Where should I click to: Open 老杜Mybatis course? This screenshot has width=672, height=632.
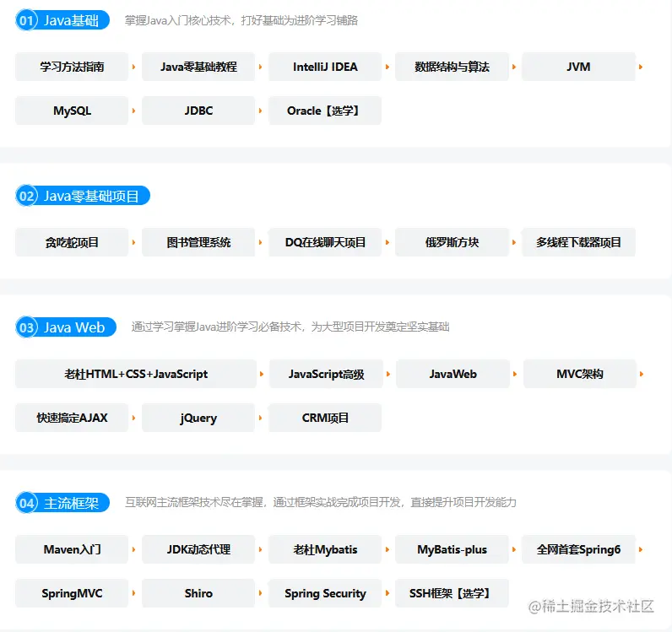coord(325,549)
